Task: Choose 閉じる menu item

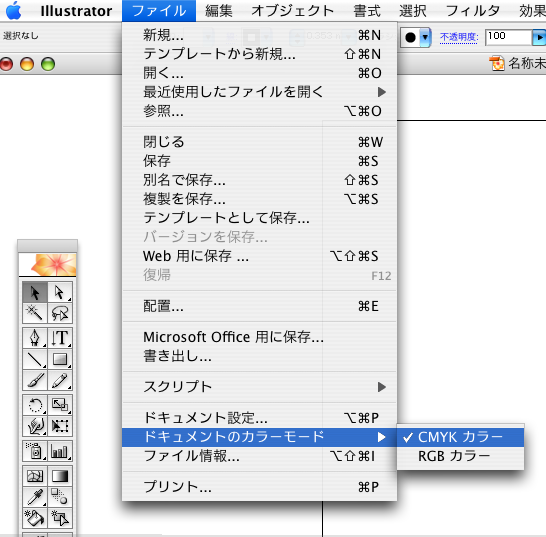Action: [259, 142]
